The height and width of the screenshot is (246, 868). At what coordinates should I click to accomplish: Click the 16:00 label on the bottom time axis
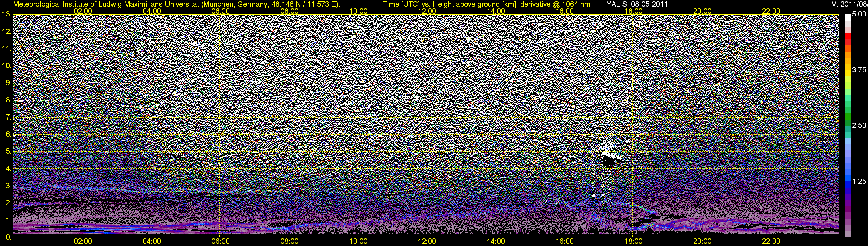(564, 241)
